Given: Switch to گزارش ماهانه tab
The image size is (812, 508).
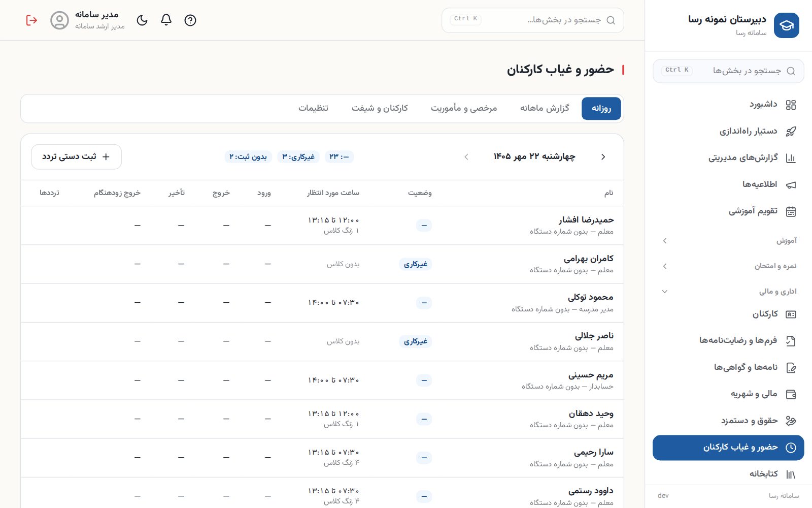Looking at the screenshot, I should 545,108.
